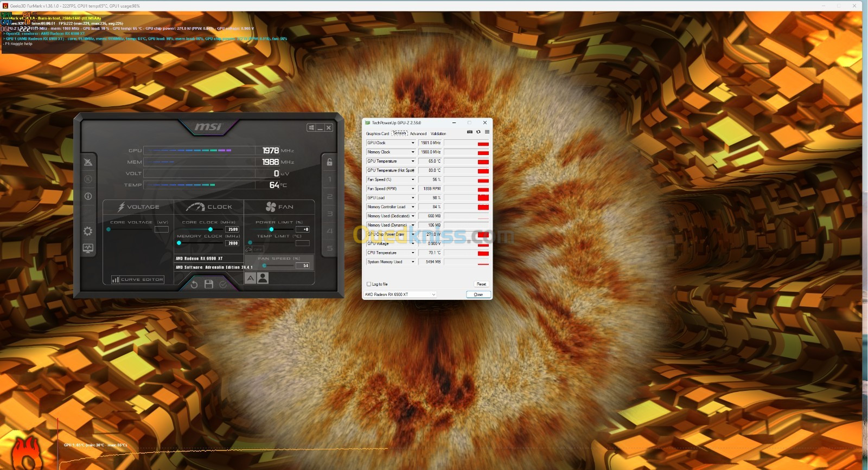Expand the Fan Speed (RPM) sensor dropdown
The height and width of the screenshot is (470, 868).
tap(413, 189)
